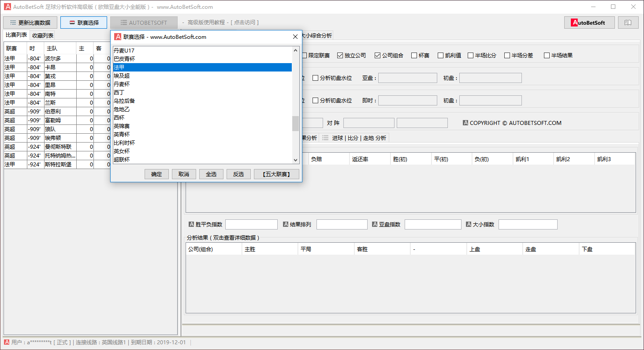Click the 联赛选择 toolbar button
Viewport: 644px width, 350px height.
click(84, 23)
